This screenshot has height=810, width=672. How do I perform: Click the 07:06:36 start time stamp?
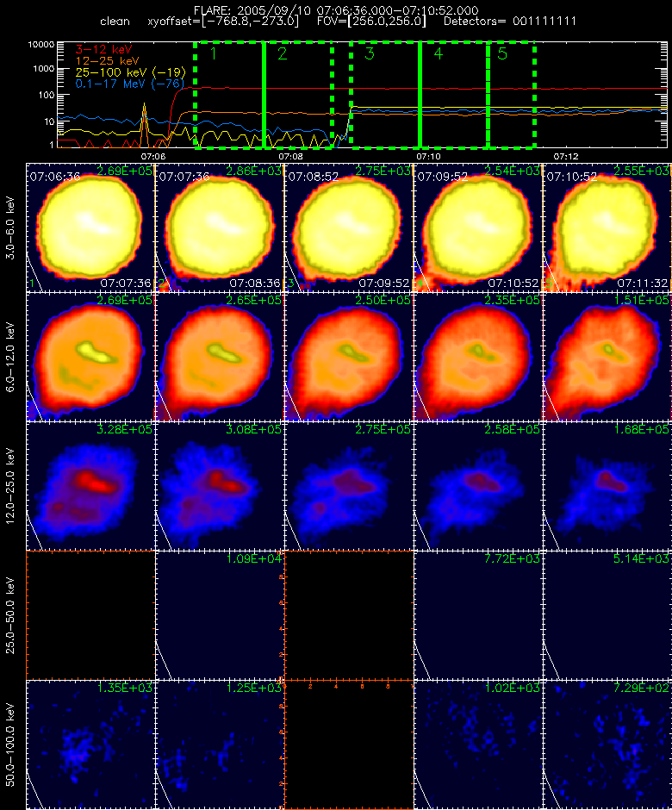(x=55, y=177)
